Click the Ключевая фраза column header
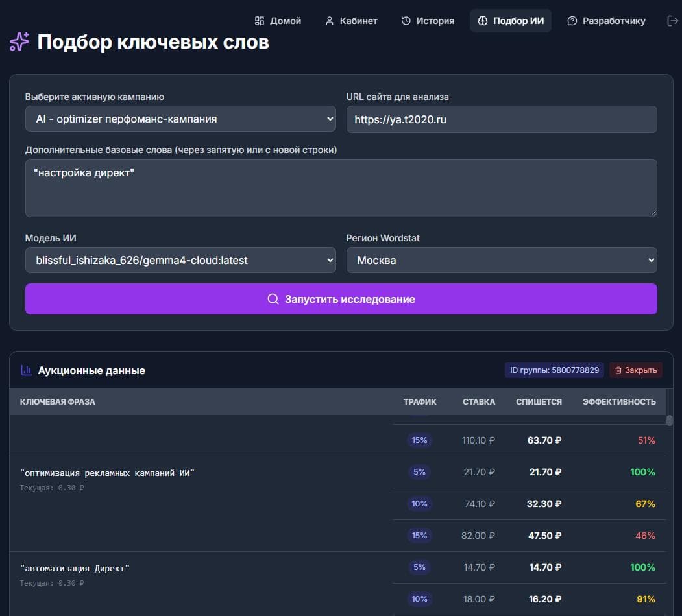This screenshot has width=682, height=616. pyautogui.click(x=57, y=401)
